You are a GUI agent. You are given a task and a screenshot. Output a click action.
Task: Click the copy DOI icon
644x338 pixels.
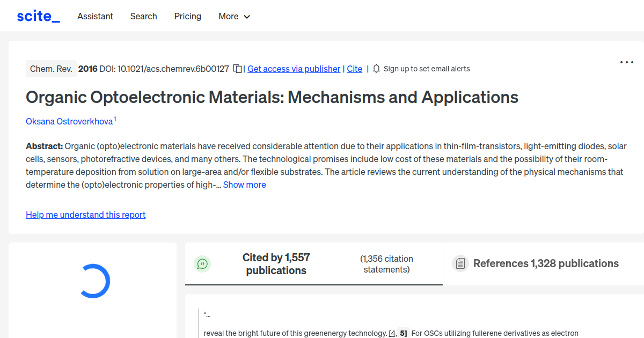click(237, 69)
